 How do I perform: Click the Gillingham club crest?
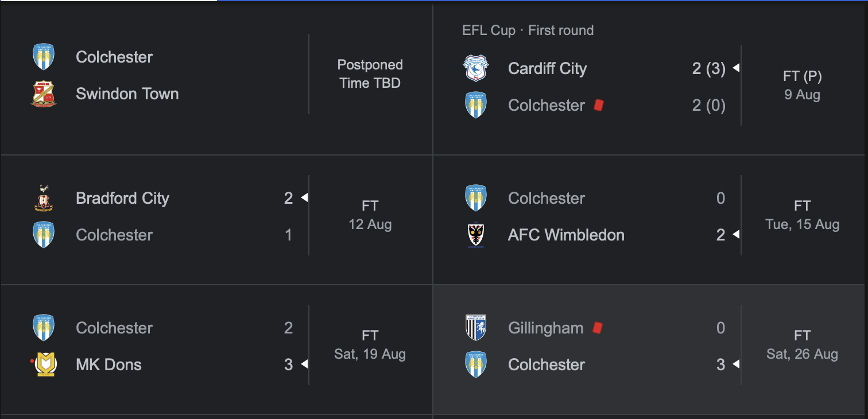pyautogui.click(x=475, y=328)
